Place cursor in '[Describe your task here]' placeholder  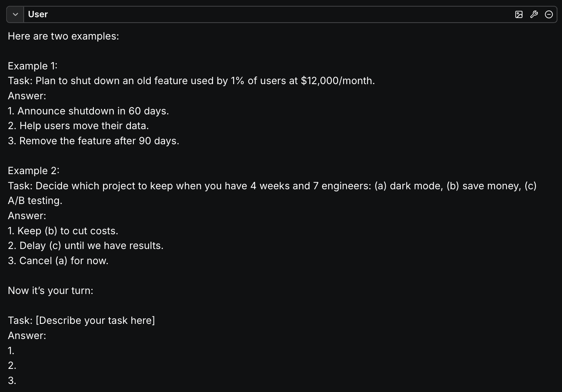(x=95, y=320)
